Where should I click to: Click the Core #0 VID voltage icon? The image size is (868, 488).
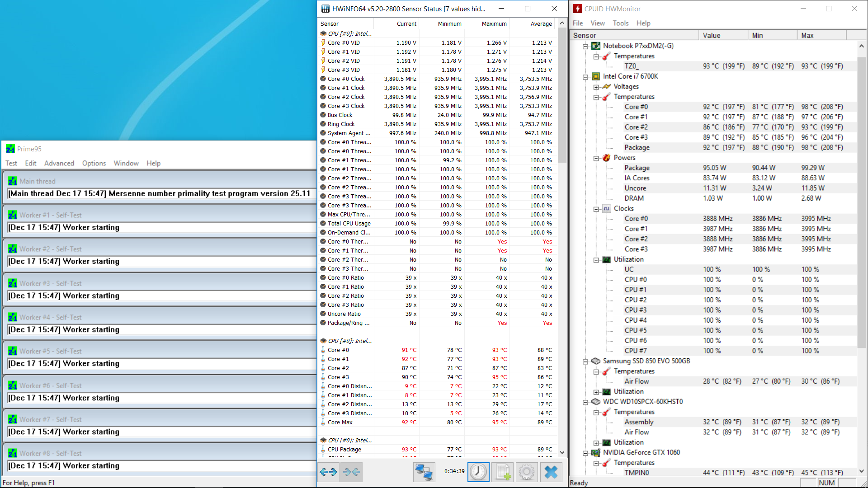(x=323, y=42)
